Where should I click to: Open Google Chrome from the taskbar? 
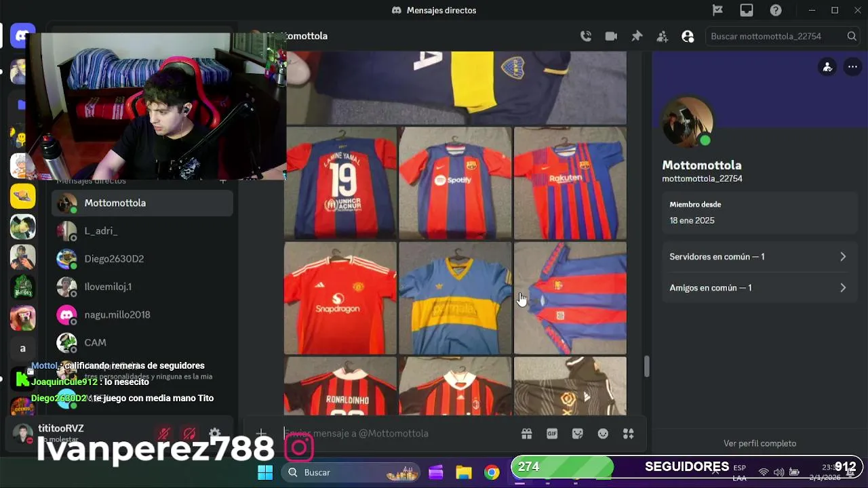click(492, 472)
